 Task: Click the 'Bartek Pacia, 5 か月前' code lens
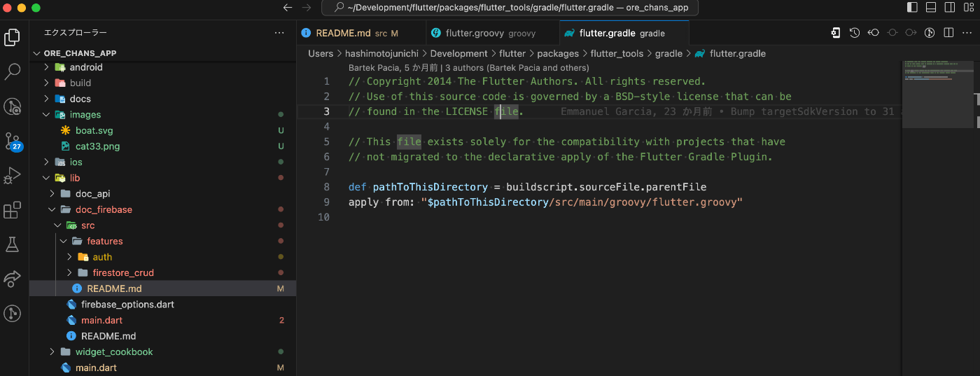pyautogui.click(x=393, y=68)
